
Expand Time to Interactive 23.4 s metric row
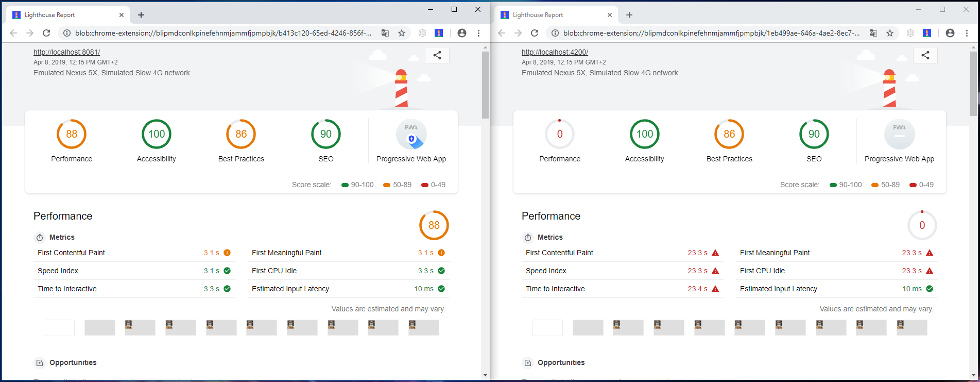[x=622, y=289]
